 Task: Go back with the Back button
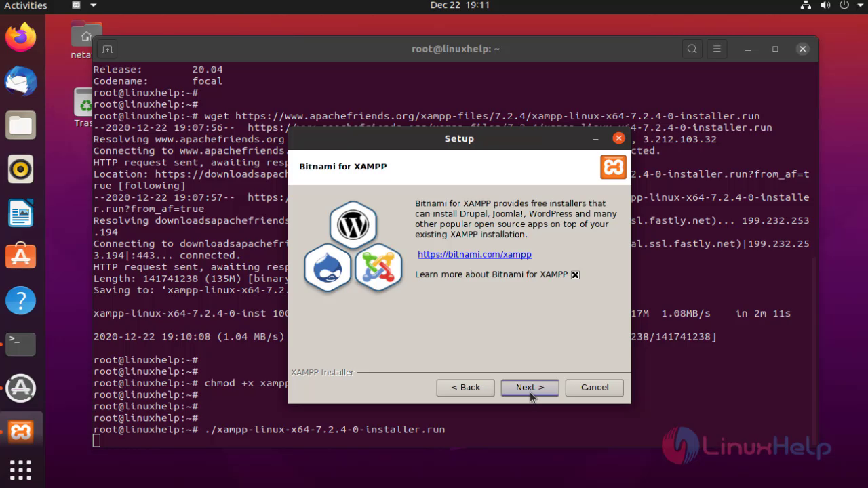pos(465,388)
